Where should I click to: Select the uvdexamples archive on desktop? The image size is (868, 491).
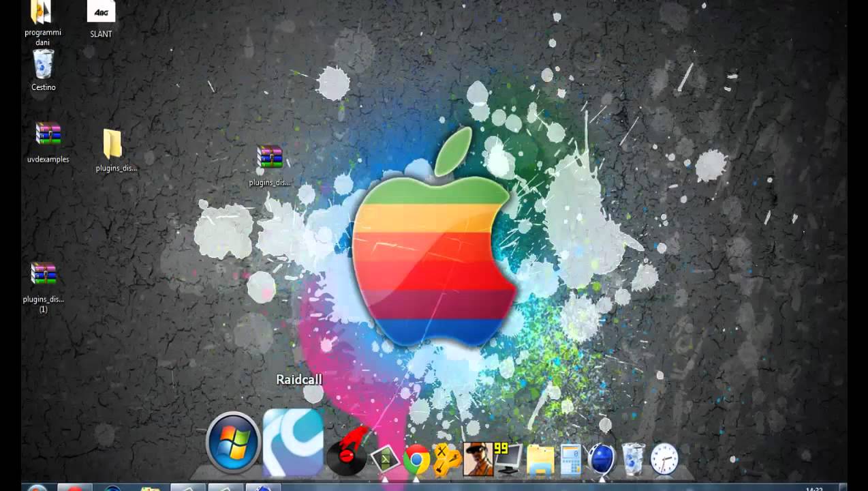[x=48, y=143]
